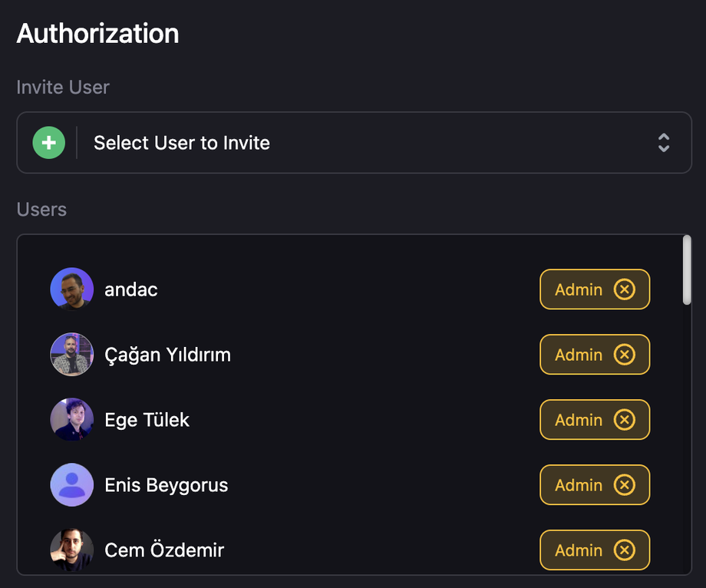This screenshot has height=588, width=706.
Task: Click X icon on Cem Özdemir's Admin badge
Action: coord(625,550)
